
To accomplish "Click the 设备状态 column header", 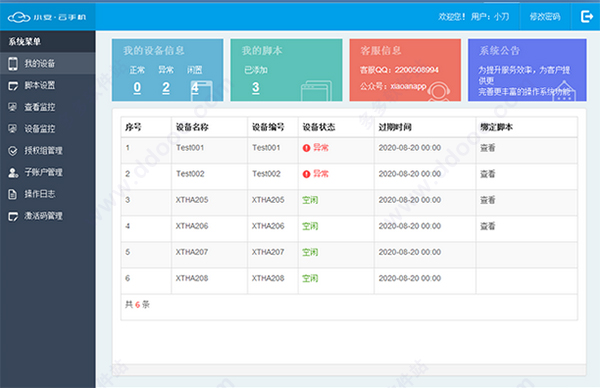I will point(319,127).
